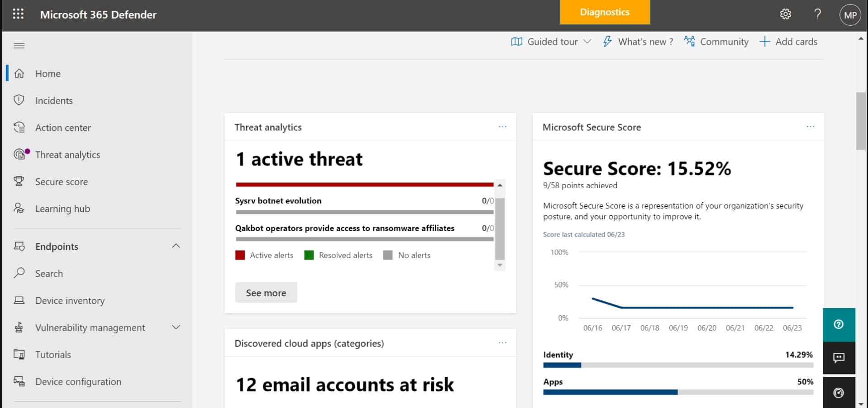Collapse the navigation with the hamburger icon
This screenshot has height=408, width=868.
(x=19, y=45)
